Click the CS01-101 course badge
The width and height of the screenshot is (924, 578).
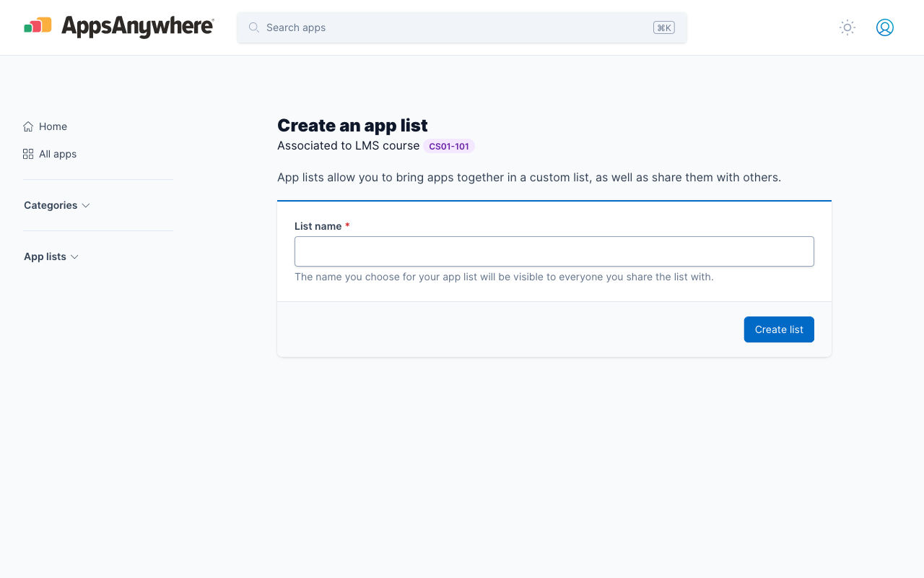(448, 147)
